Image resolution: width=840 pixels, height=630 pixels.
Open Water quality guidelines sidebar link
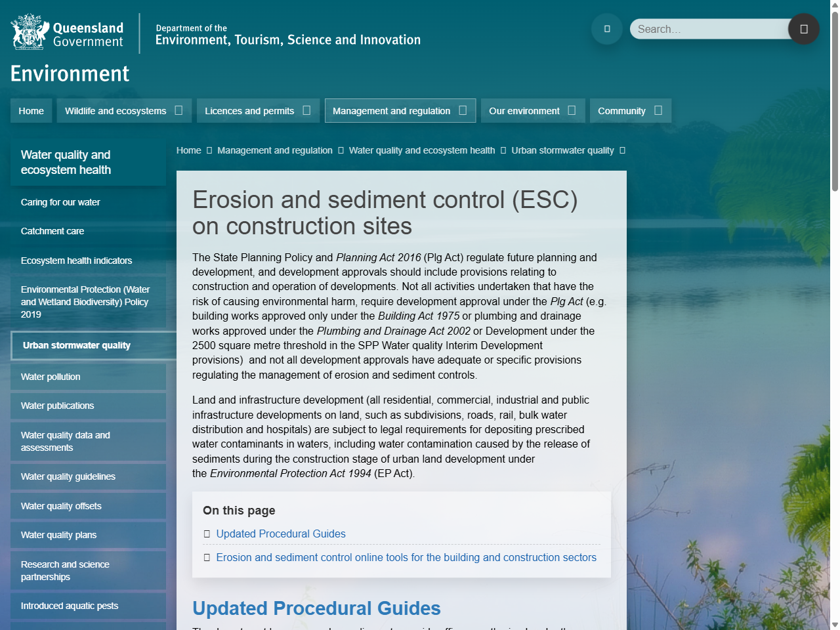tap(88, 476)
